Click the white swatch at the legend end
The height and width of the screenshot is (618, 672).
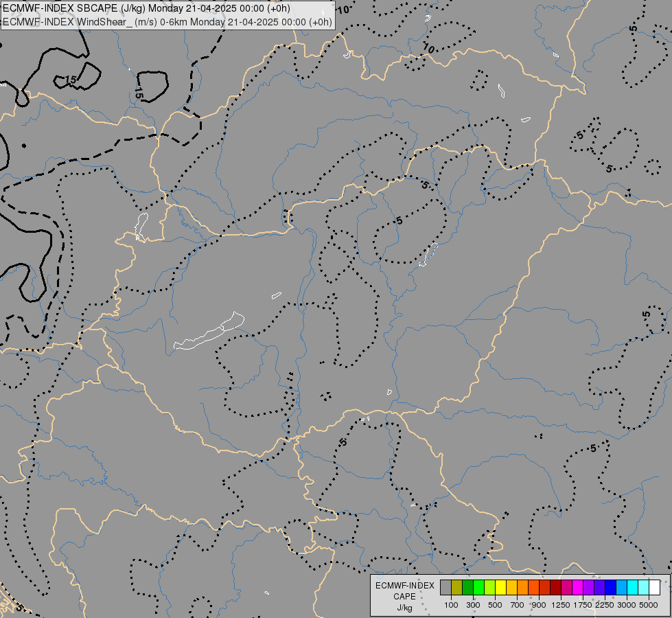pos(654,587)
